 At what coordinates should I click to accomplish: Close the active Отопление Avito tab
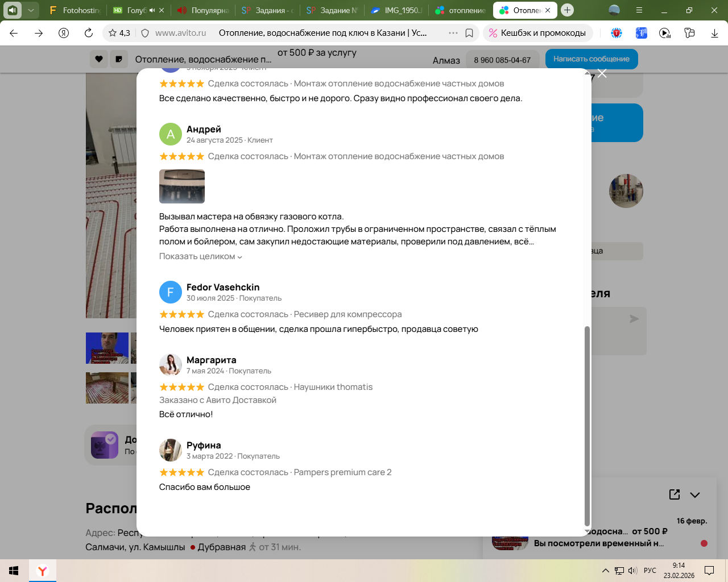pyautogui.click(x=548, y=10)
